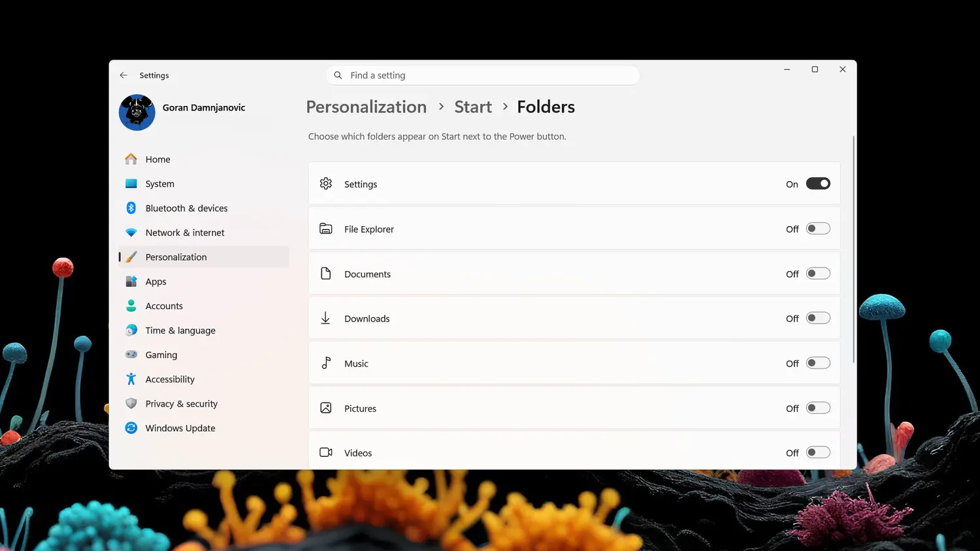Click the Pictures image icon
Screen dimensions: 980x551
[x=326, y=408]
